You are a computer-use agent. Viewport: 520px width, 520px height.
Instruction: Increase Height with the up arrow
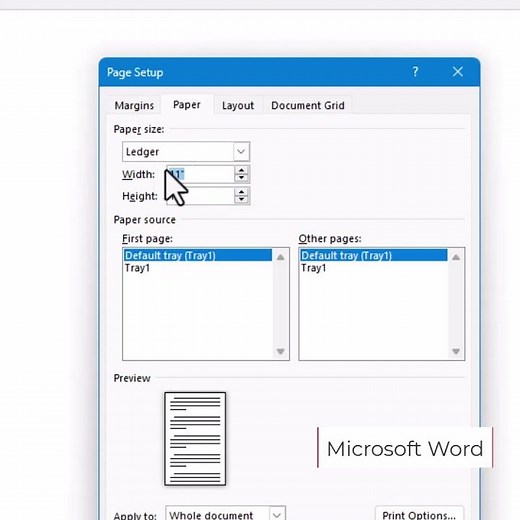click(x=241, y=192)
